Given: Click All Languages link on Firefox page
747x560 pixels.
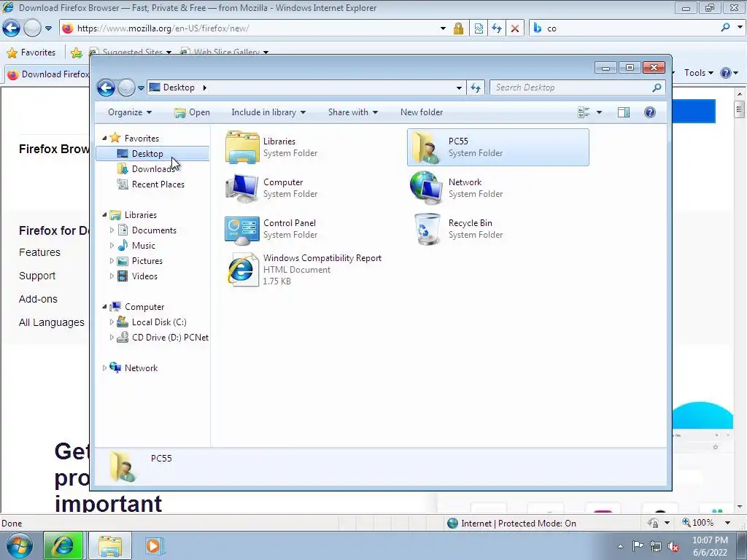Looking at the screenshot, I should [52, 322].
